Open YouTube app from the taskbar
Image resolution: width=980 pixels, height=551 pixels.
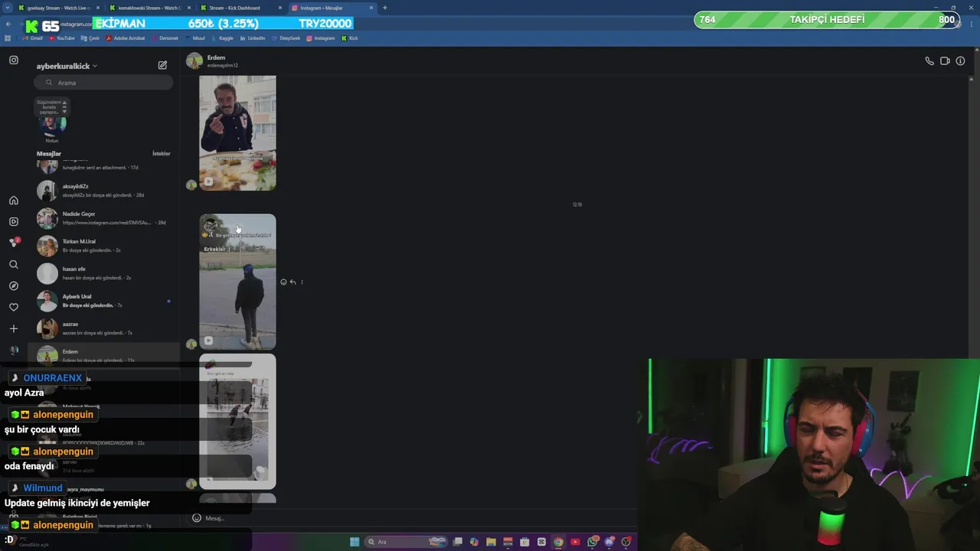tap(575, 542)
